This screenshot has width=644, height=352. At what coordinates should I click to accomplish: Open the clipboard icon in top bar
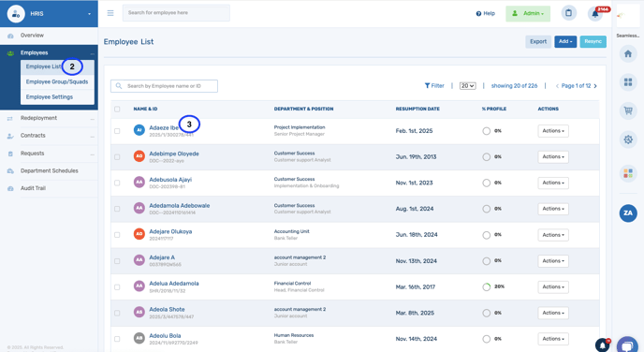568,13
